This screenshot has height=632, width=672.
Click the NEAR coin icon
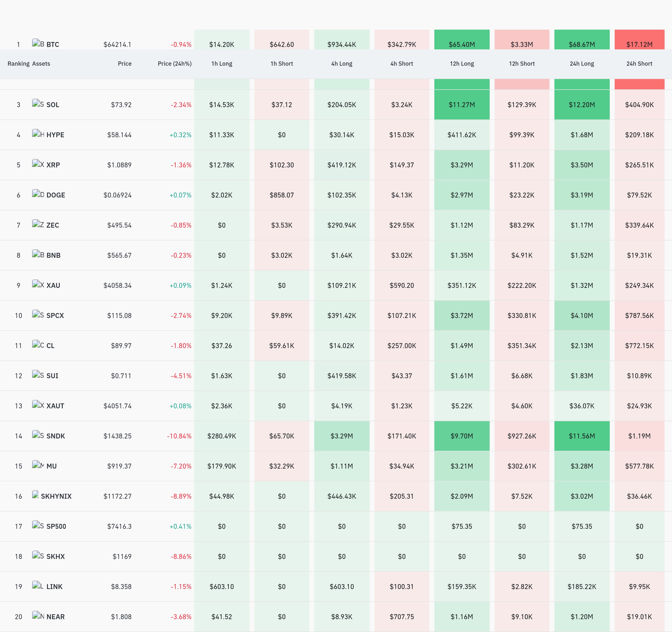[38, 615]
